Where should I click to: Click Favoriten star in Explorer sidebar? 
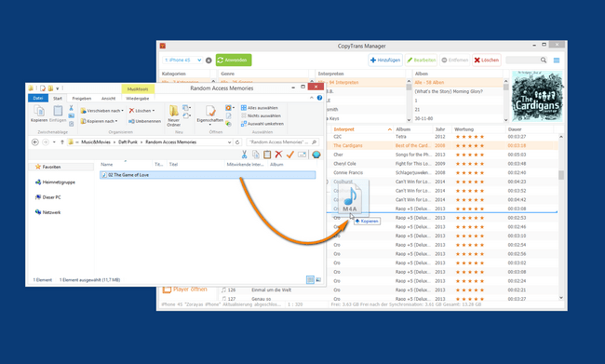(x=38, y=167)
